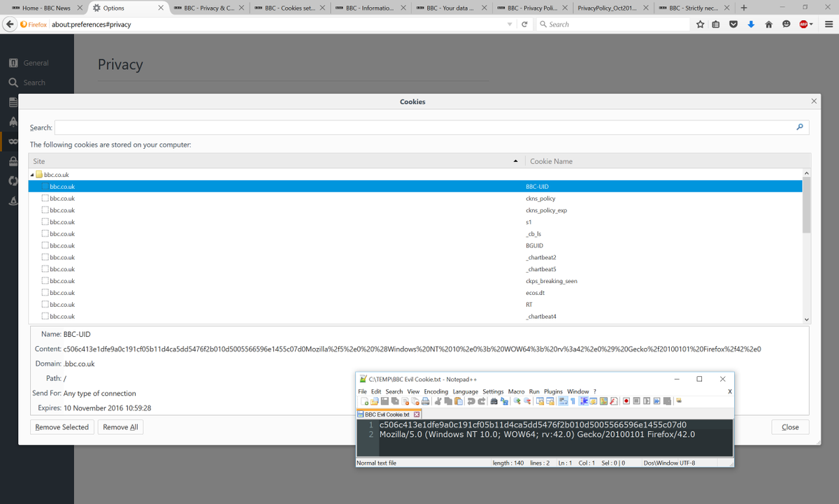
Task: Click the Remove All button
Action: coord(120,427)
